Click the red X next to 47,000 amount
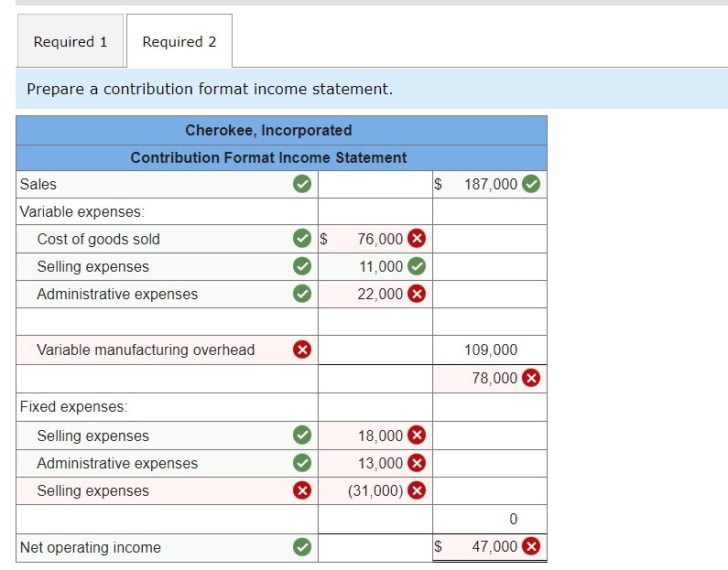728x570 pixels. click(531, 546)
